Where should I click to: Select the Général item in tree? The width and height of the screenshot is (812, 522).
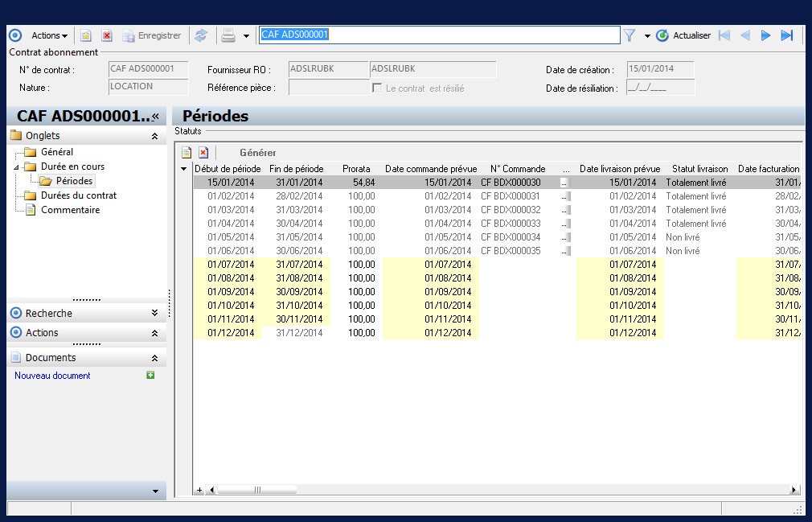tap(57, 152)
